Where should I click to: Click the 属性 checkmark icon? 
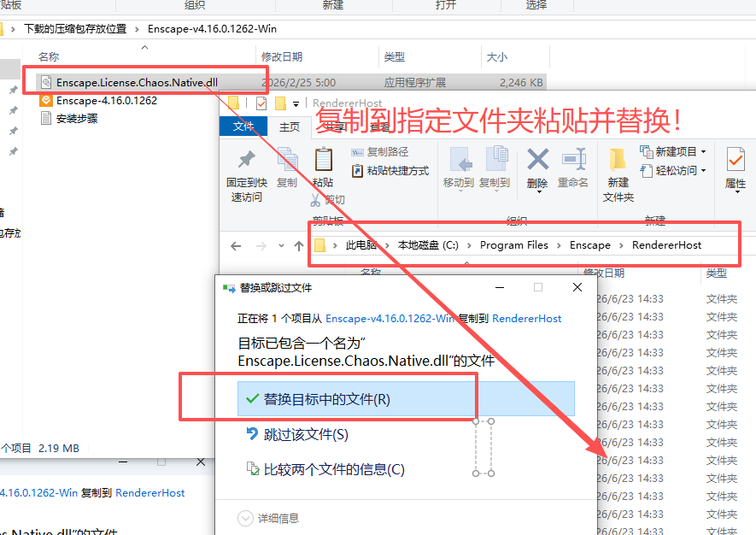[735, 159]
